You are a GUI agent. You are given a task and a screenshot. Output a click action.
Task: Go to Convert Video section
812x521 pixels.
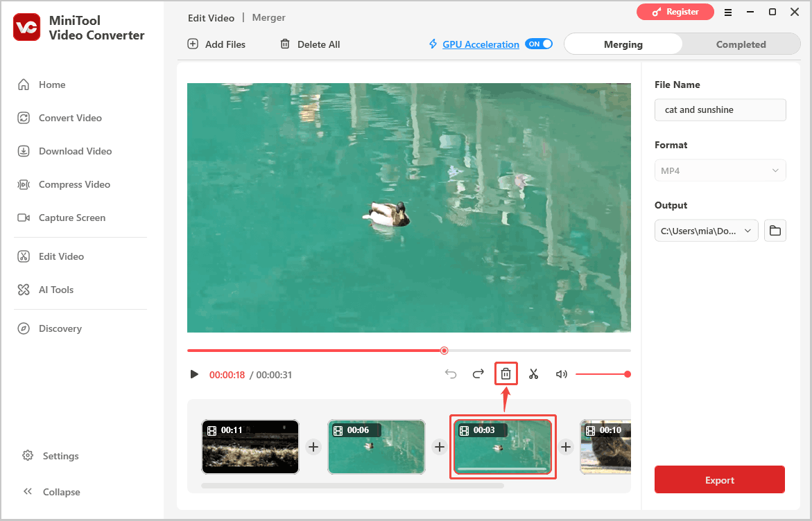(x=60, y=118)
